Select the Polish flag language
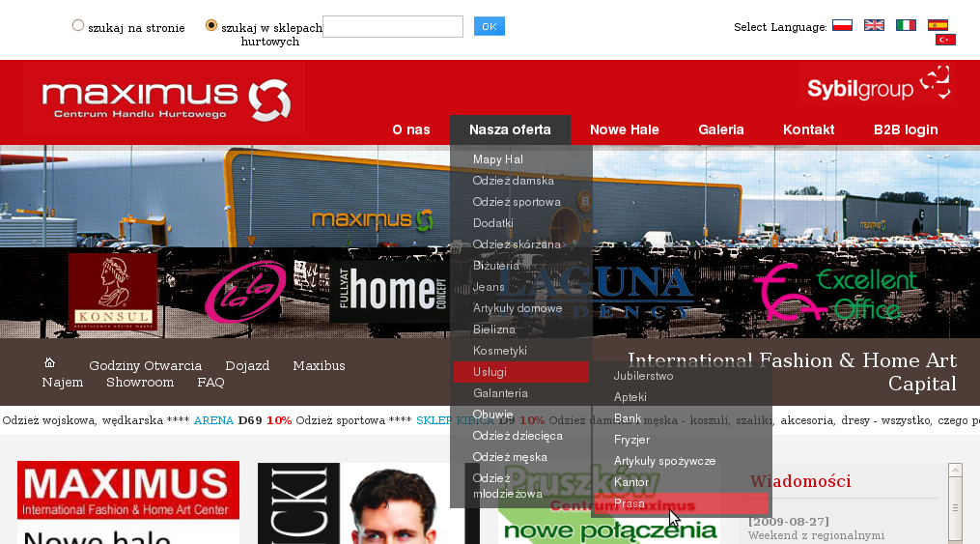This screenshot has width=980, height=544. tap(842, 26)
